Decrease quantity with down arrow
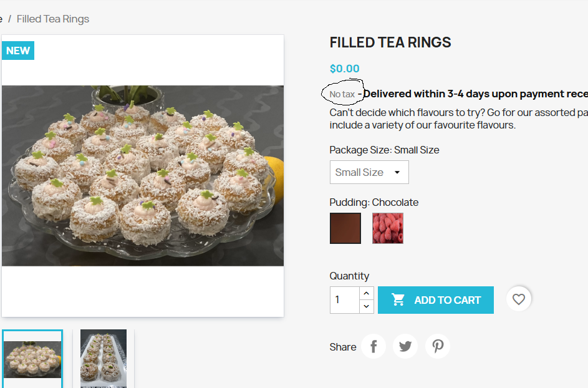Viewport: 588px width, 388px height. pyautogui.click(x=367, y=306)
